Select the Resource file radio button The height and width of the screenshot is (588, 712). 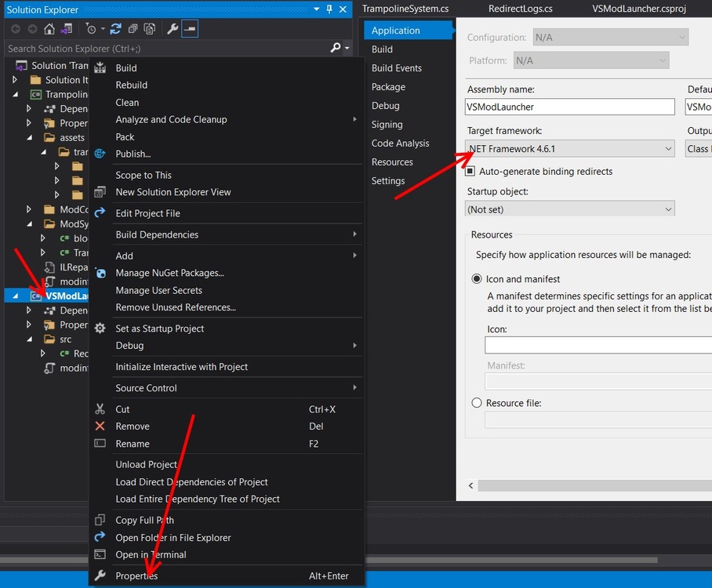tap(477, 403)
